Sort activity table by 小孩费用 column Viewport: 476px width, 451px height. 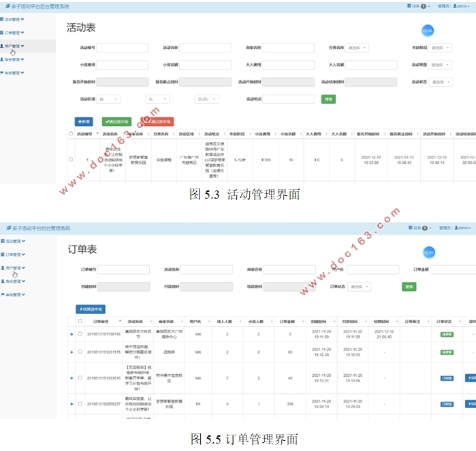[x=266, y=134]
